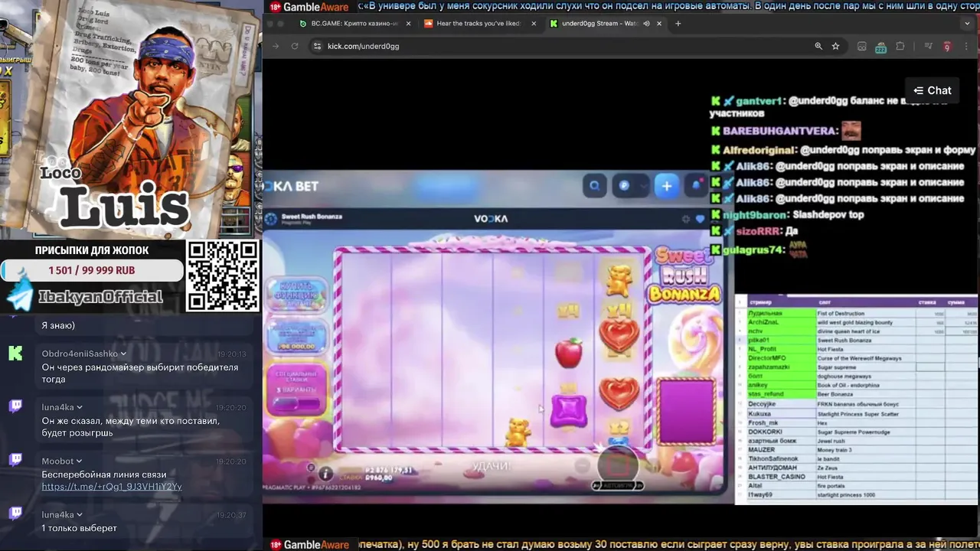Screen dimensions: 980x551
Task: Expand Moobot username dropdown arrow
Action: (80, 461)
